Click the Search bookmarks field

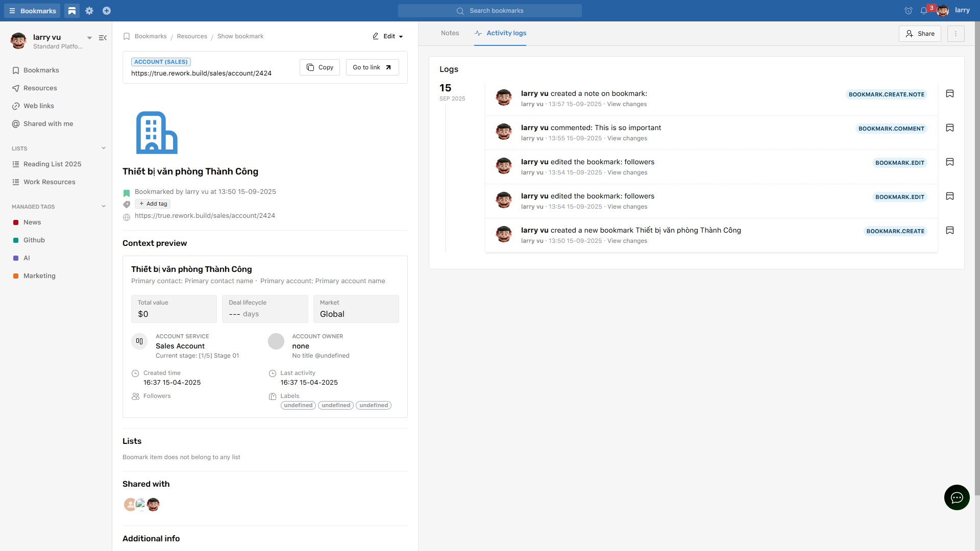point(490,11)
